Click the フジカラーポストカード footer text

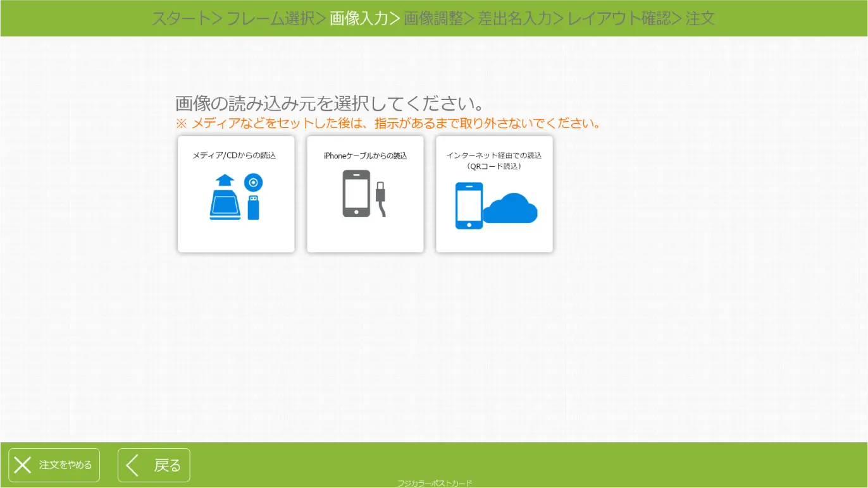pyautogui.click(x=434, y=483)
